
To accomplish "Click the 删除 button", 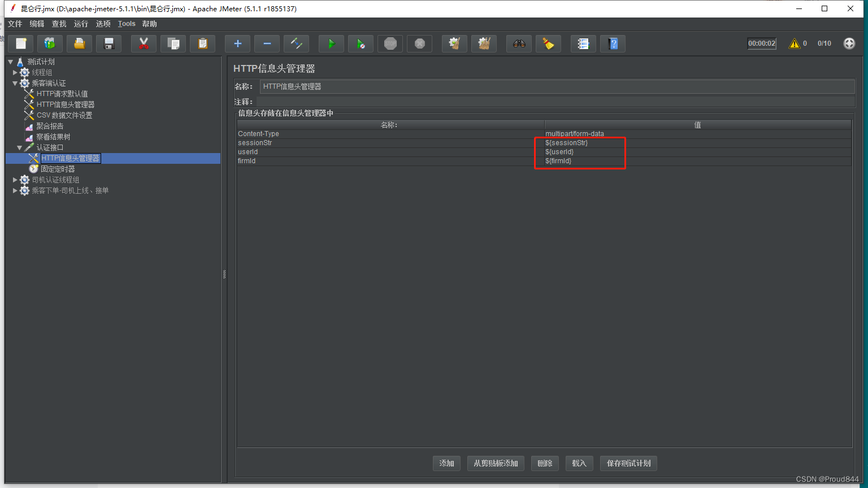I will coord(545,463).
